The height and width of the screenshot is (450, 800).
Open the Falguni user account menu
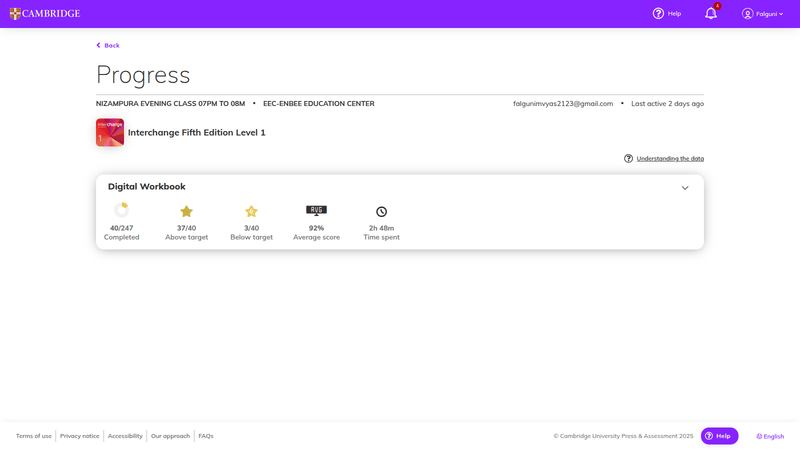[762, 14]
